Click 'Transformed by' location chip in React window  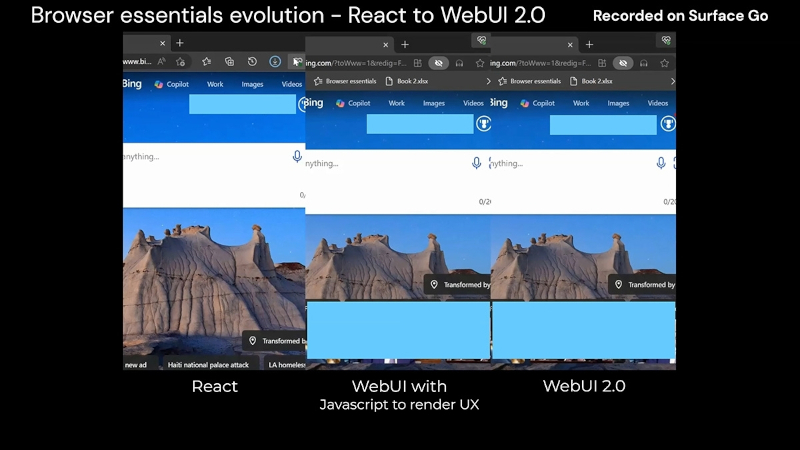tap(276, 341)
